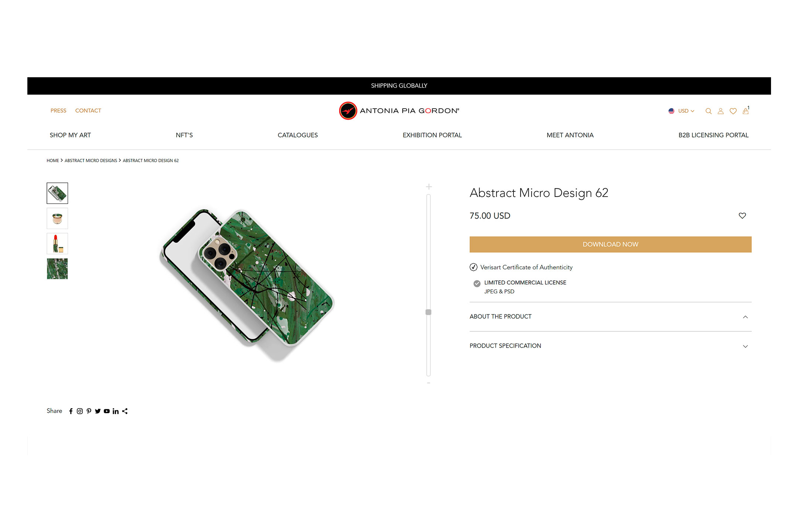798x532 pixels.
Task: Click the Download Now button
Action: [610, 245]
